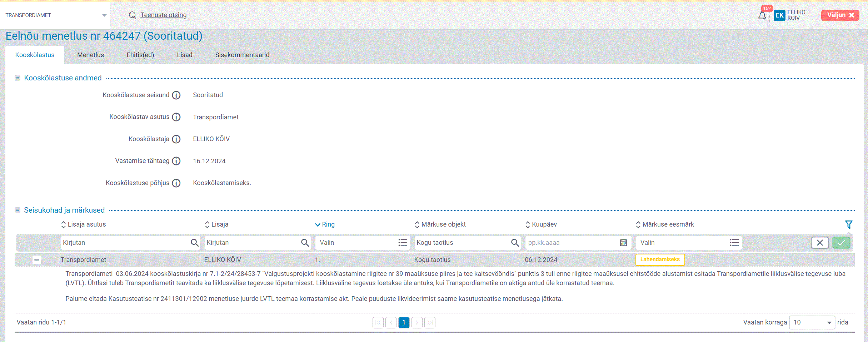Viewport: 868px width, 342px height.
Task: Open the Lisad tab
Action: [185, 55]
